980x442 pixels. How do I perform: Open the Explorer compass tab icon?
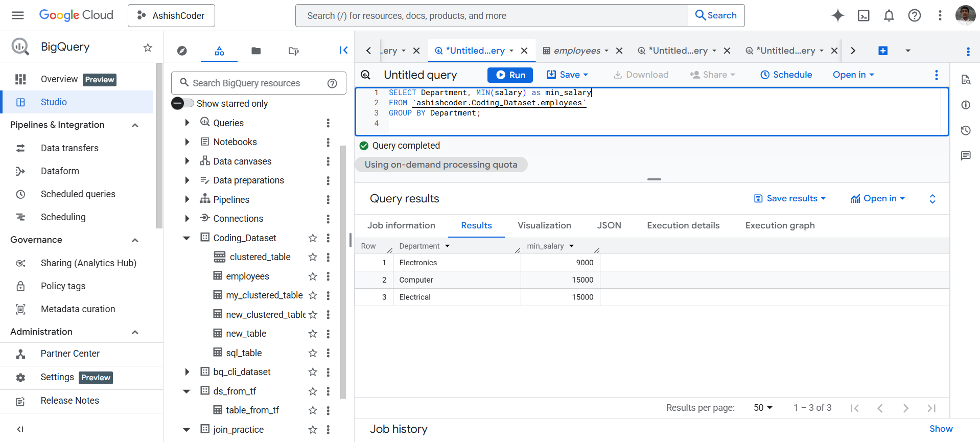[182, 51]
